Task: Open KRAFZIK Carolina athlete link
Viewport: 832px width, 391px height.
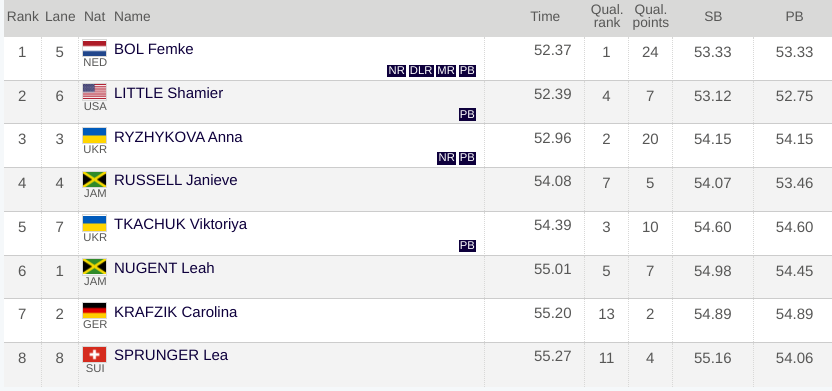Action: point(175,311)
